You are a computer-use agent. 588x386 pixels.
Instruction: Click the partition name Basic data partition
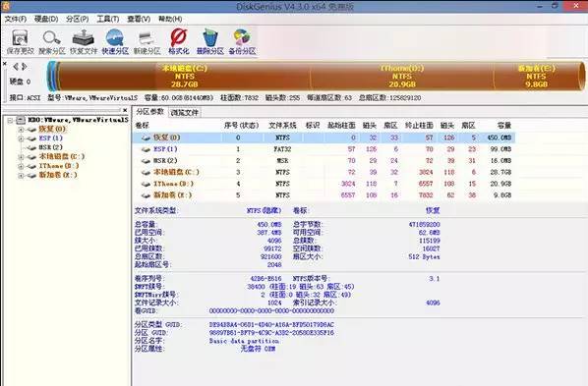click(x=244, y=341)
